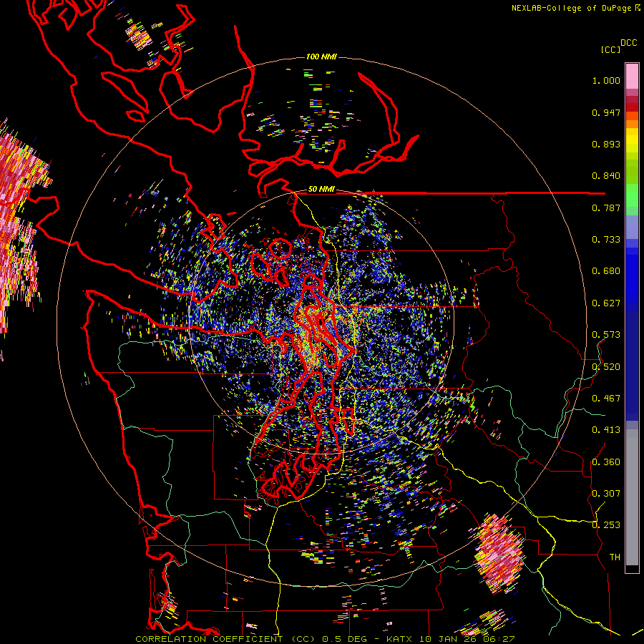Select the 0.840 legend value
The height and width of the screenshot is (644, 644).
pos(606,176)
